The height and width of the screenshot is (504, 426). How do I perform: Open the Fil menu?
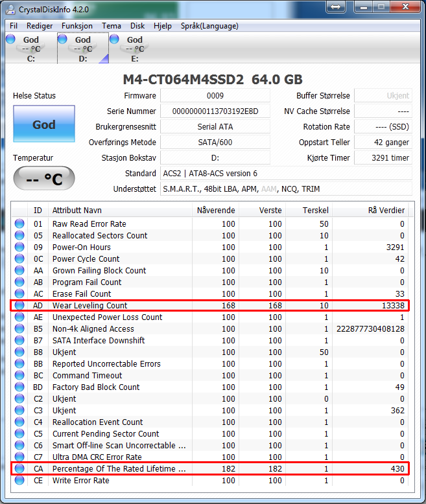coord(14,26)
